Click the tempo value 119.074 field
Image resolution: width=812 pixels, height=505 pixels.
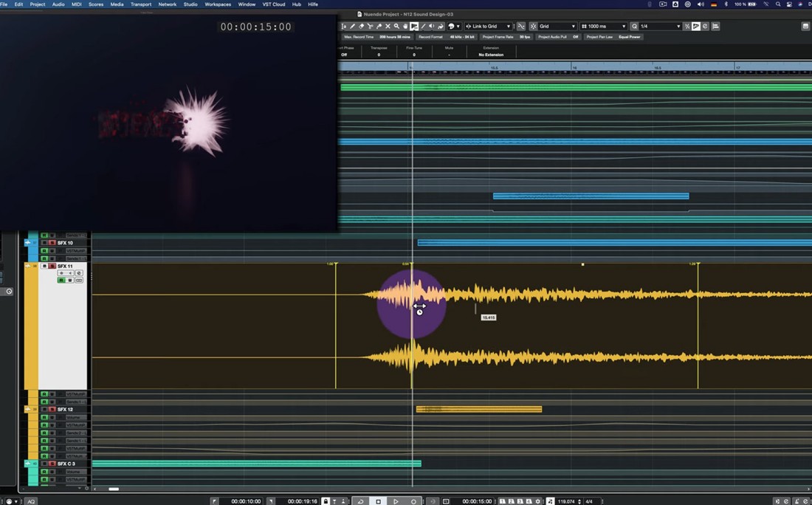point(566,501)
